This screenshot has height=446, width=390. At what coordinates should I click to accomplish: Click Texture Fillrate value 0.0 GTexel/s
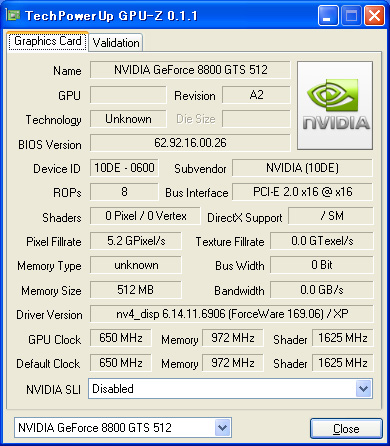(322, 241)
